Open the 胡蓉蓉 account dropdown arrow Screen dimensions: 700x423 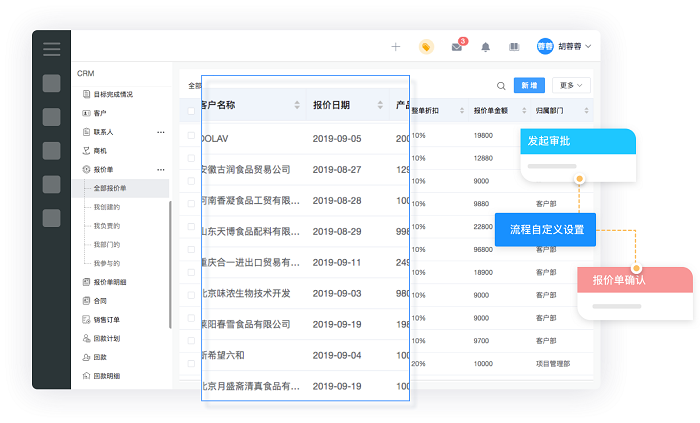(x=588, y=47)
